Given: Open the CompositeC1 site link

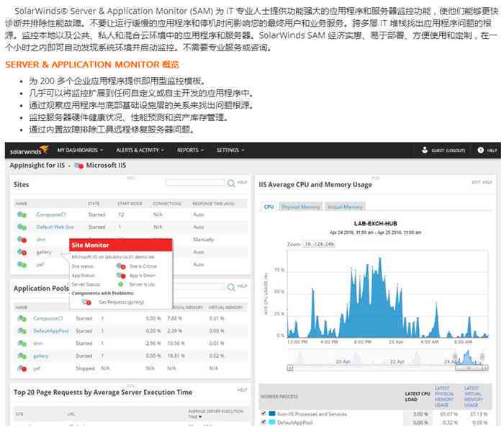Looking at the screenshot, I should [51, 215].
